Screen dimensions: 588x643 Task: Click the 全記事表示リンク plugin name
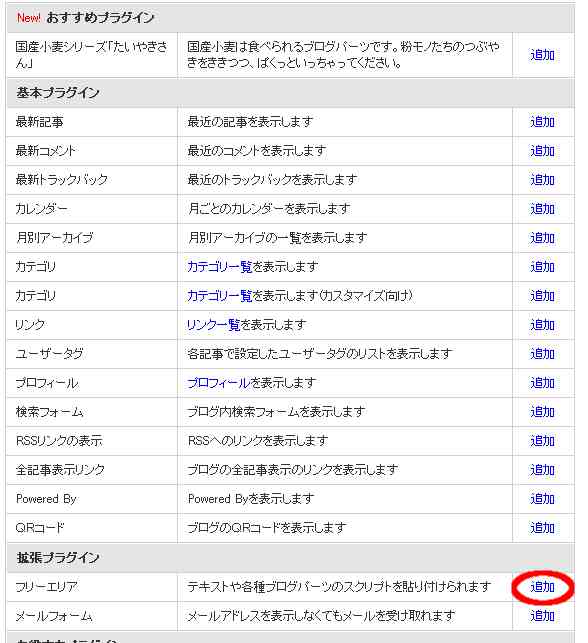click(x=60, y=470)
